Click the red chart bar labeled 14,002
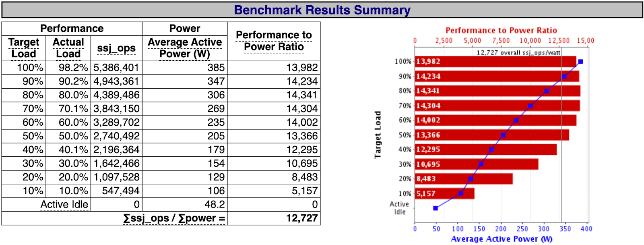The image size is (644, 245). [495, 120]
